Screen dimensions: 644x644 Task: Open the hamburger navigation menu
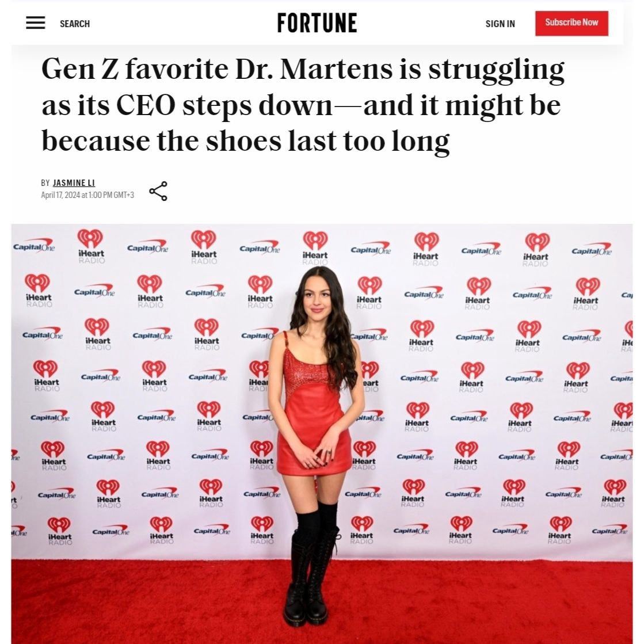tap(35, 22)
